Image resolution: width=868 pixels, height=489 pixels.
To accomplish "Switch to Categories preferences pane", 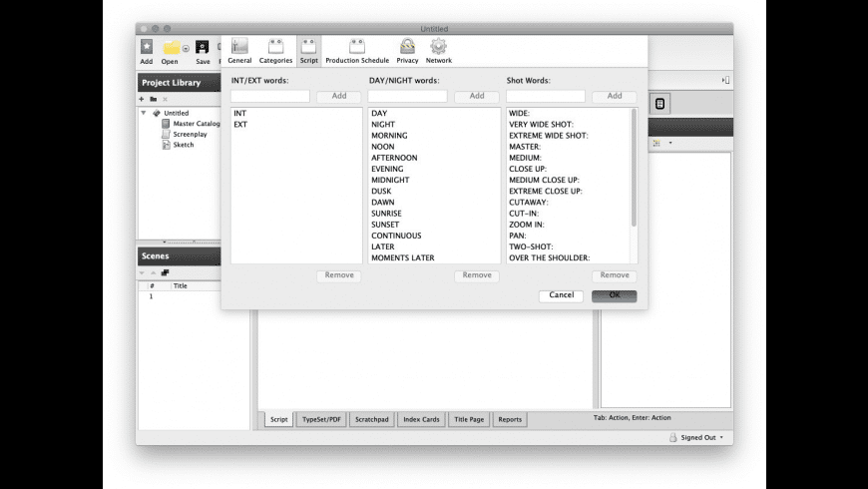I will point(275,51).
